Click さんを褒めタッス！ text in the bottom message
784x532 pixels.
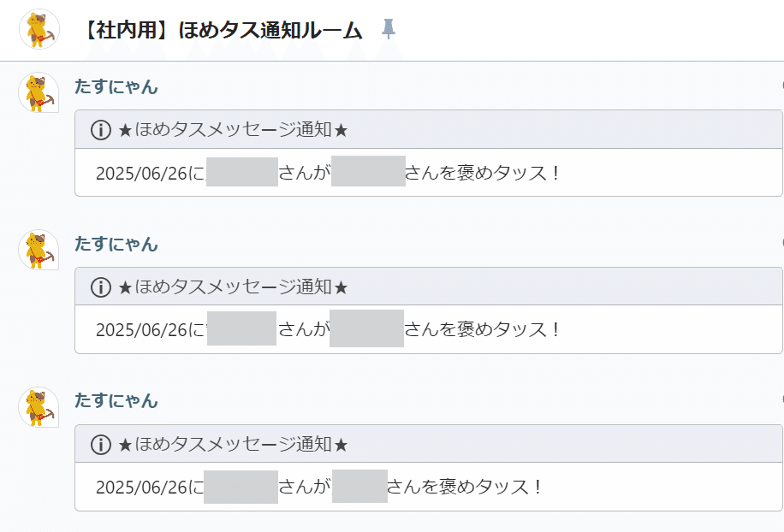466,488
